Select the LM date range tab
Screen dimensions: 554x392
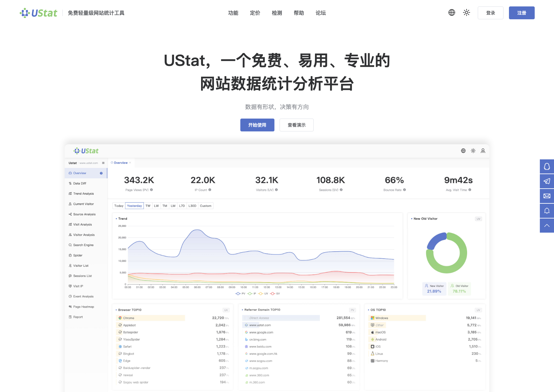coord(173,206)
